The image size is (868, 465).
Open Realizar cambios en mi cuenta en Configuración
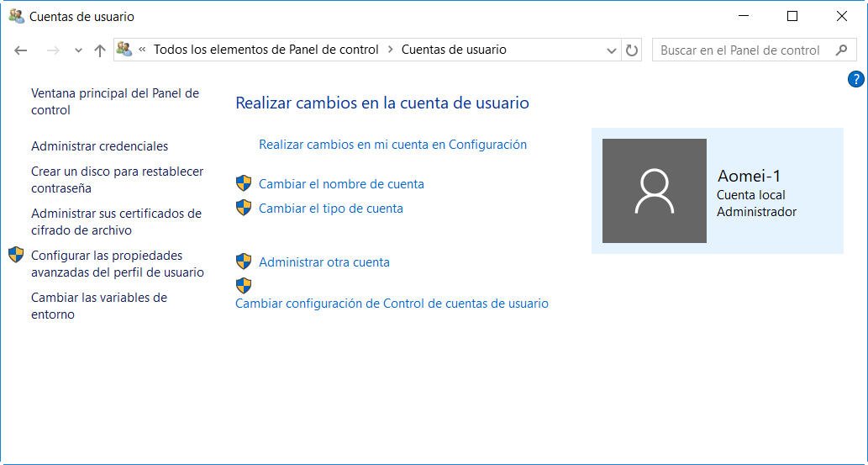pyautogui.click(x=392, y=145)
